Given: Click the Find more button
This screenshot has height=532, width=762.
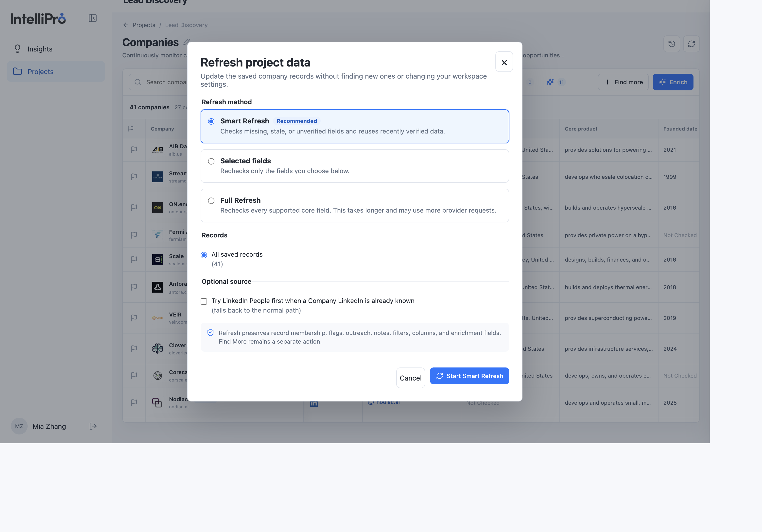Looking at the screenshot, I should point(623,82).
